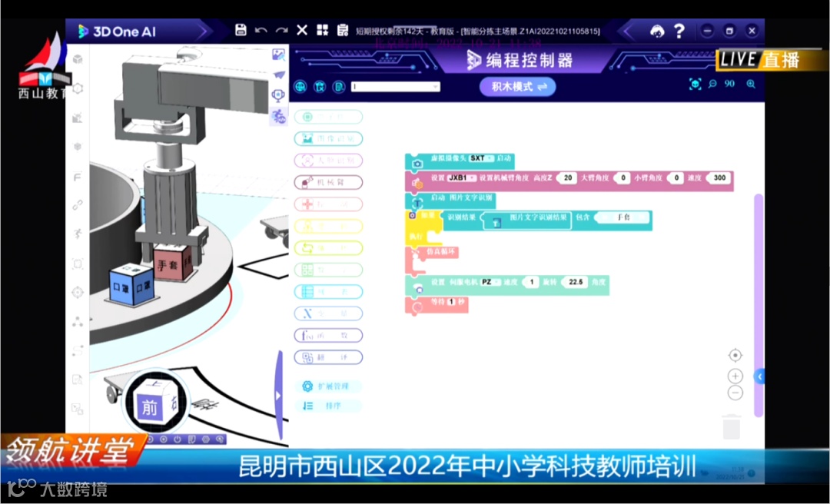Collapse block palette with purple arrow handle
This screenshot has width=830, height=504.
[280, 395]
